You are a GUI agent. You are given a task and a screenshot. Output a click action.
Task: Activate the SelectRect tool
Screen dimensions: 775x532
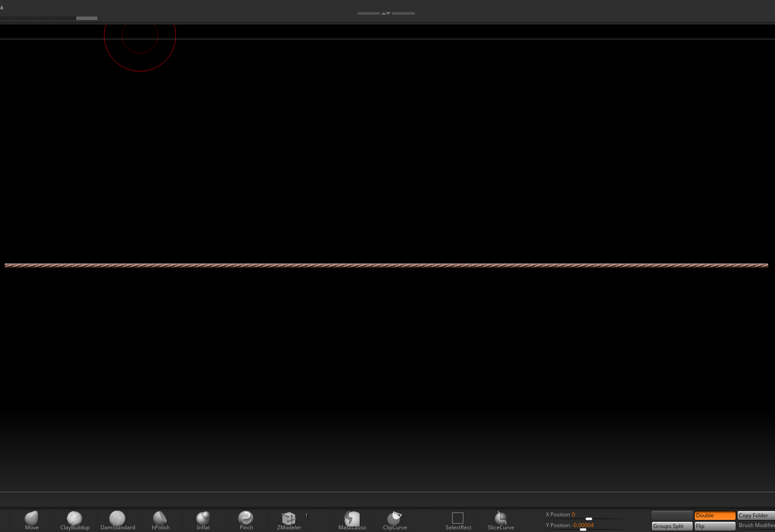[x=458, y=520]
